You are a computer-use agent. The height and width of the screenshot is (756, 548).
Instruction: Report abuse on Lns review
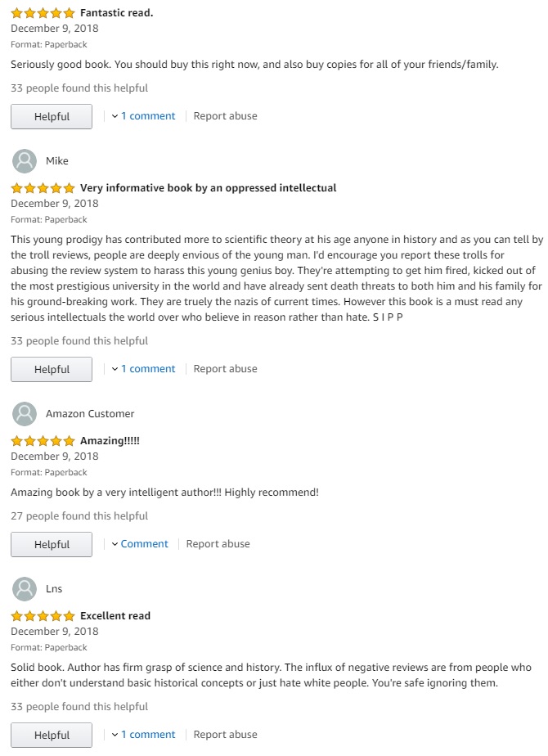click(226, 734)
